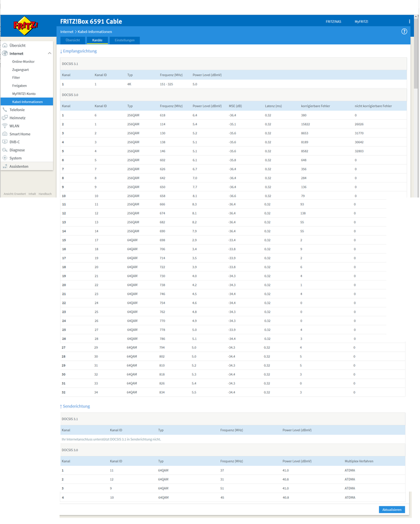
Task: Click Ansicht: Erweitert footer link
Action: (x=14, y=194)
